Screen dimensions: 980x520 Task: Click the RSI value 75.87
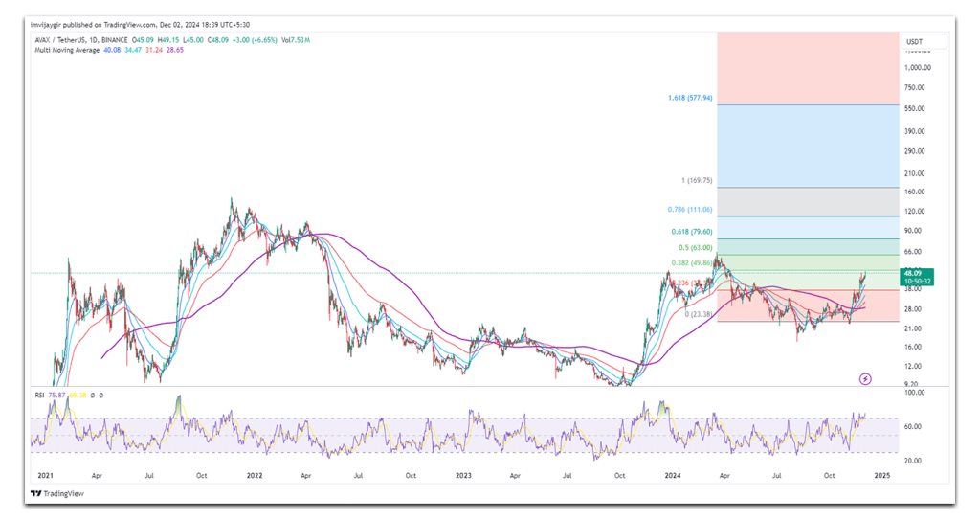coord(56,396)
